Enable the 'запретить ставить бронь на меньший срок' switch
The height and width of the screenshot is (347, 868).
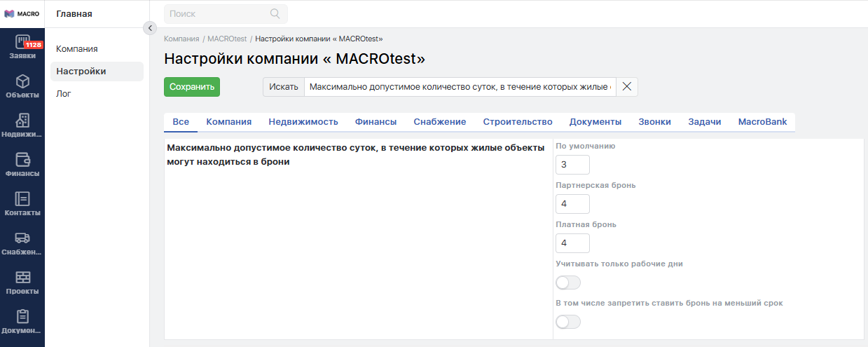(568, 322)
